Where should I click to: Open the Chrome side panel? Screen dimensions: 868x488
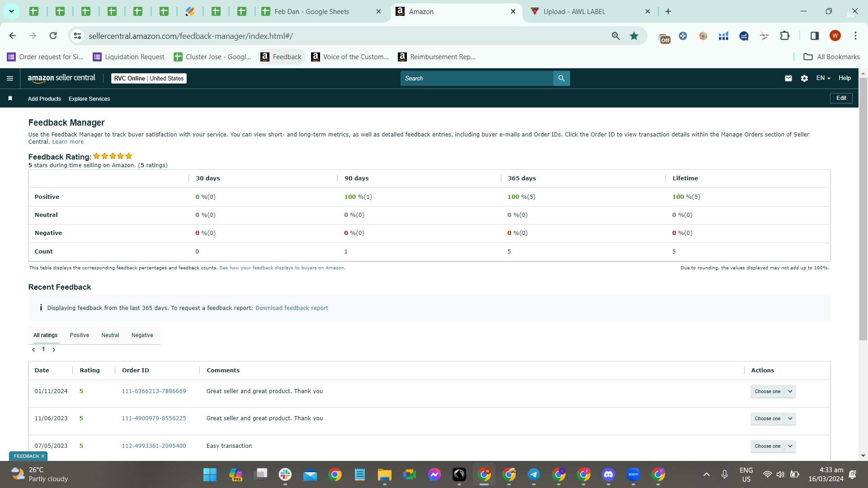815,36
